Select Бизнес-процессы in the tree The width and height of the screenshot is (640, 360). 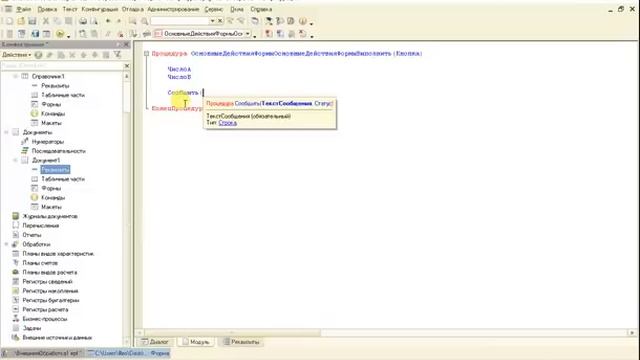point(44,319)
